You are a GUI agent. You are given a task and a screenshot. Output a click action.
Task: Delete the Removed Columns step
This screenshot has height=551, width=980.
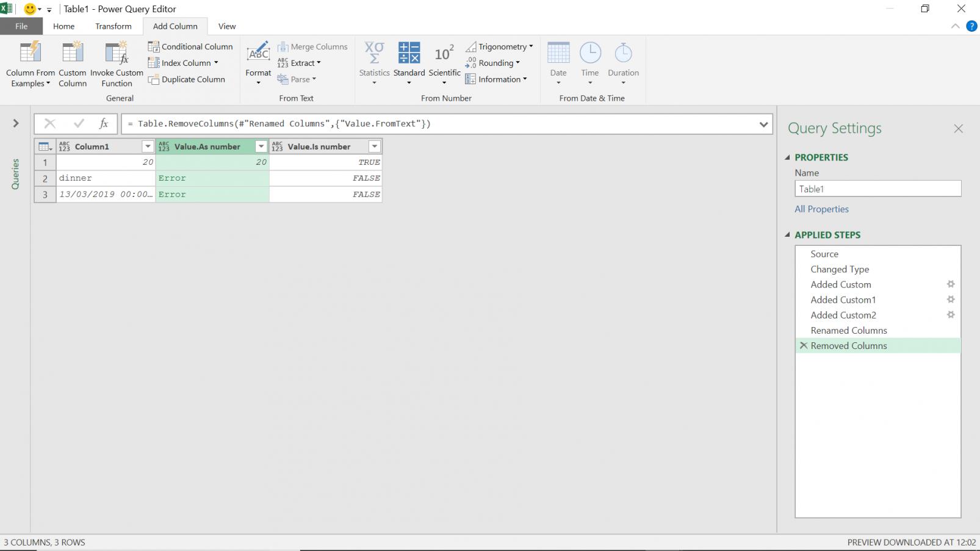(804, 345)
